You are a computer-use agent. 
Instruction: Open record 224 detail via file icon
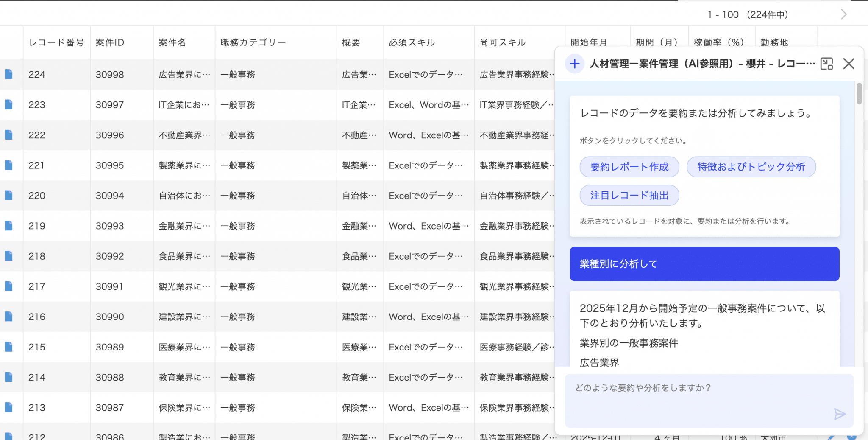click(x=9, y=75)
